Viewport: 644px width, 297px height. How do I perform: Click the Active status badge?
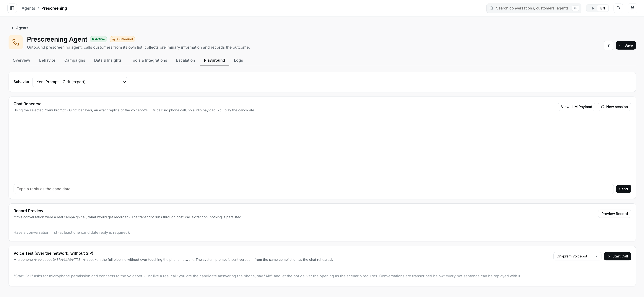point(98,39)
